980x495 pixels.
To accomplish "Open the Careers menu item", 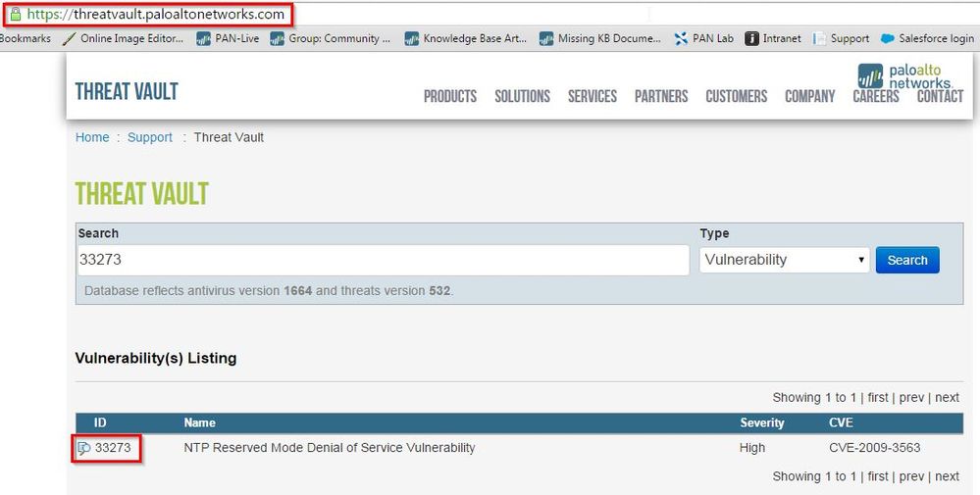I will [876, 96].
